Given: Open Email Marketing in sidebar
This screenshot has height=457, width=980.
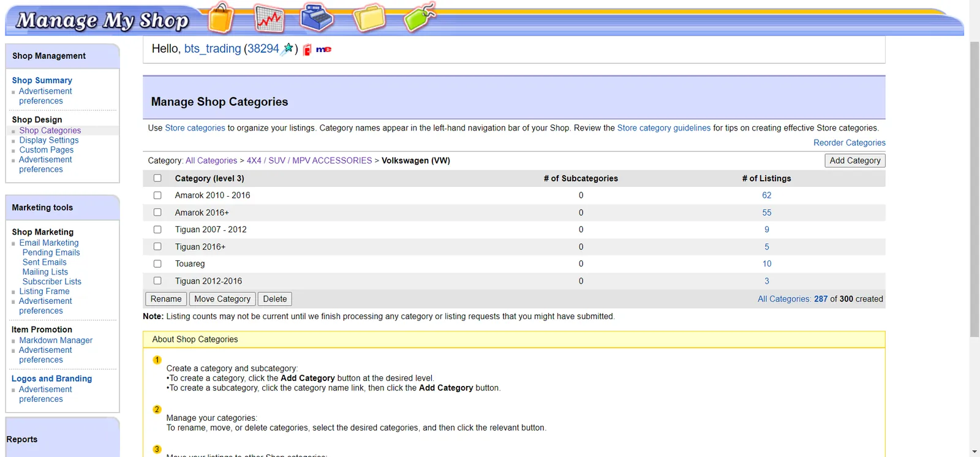Looking at the screenshot, I should [x=48, y=243].
